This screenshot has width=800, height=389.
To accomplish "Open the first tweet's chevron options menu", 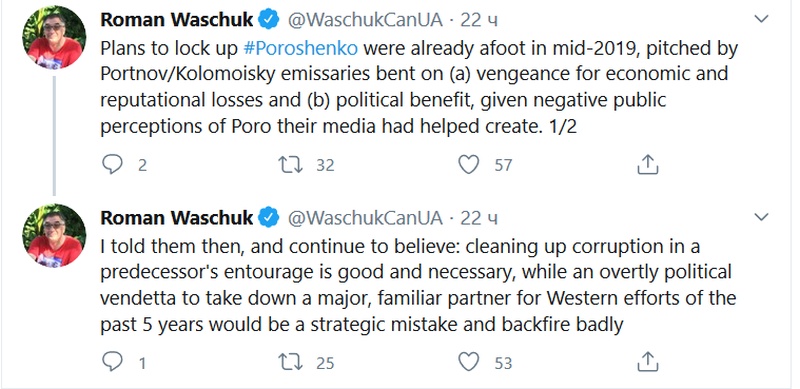I will 761,19.
